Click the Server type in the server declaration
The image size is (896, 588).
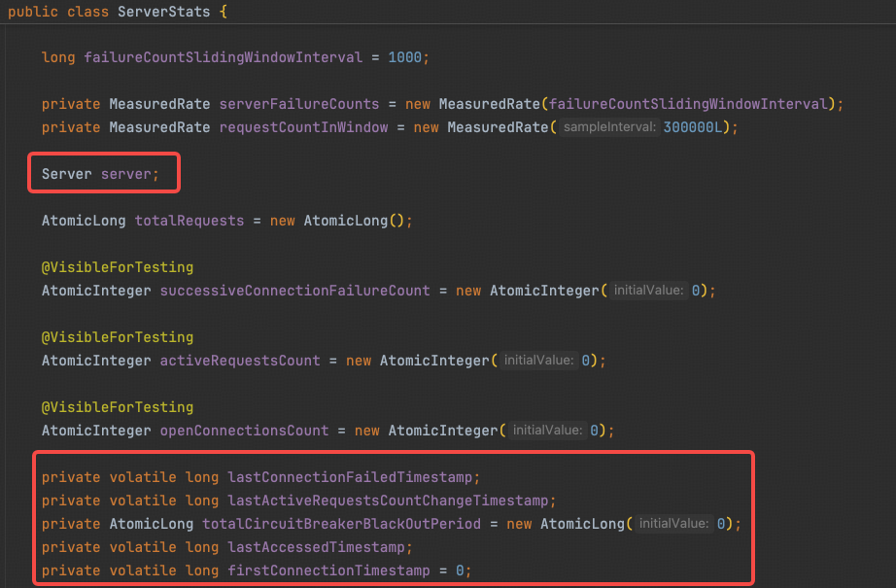point(66,174)
